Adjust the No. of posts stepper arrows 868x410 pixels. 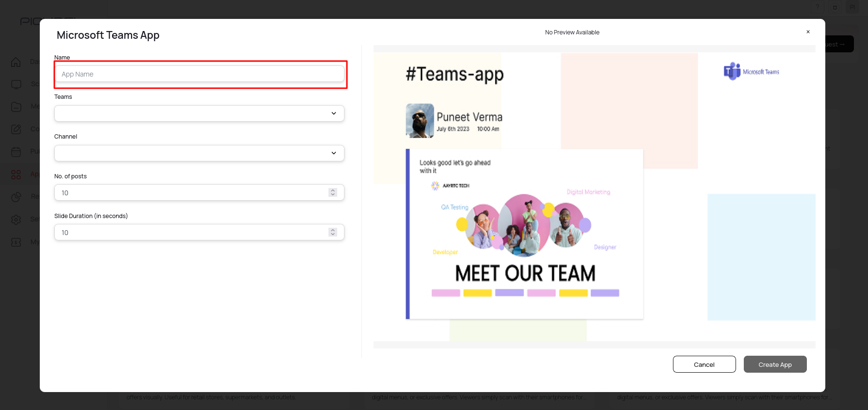(333, 193)
